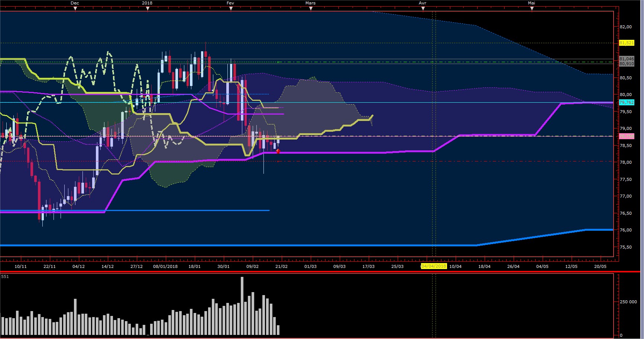Click the 26/04 date label

pos(513,266)
